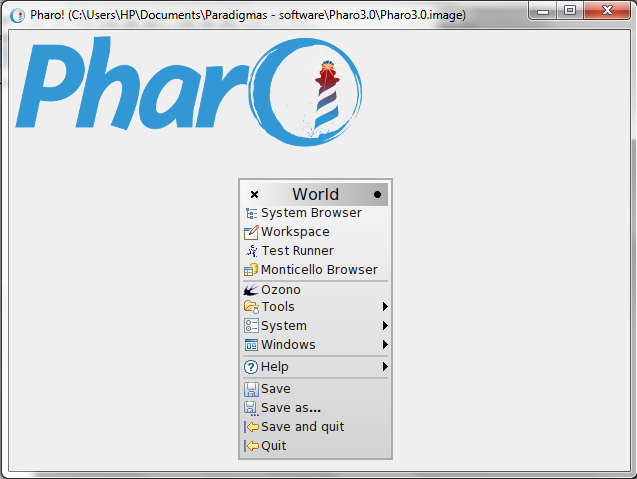Open System Browser from World menu
Image resolution: width=637 pixels, height=479 pixels.
pos(315,213)
